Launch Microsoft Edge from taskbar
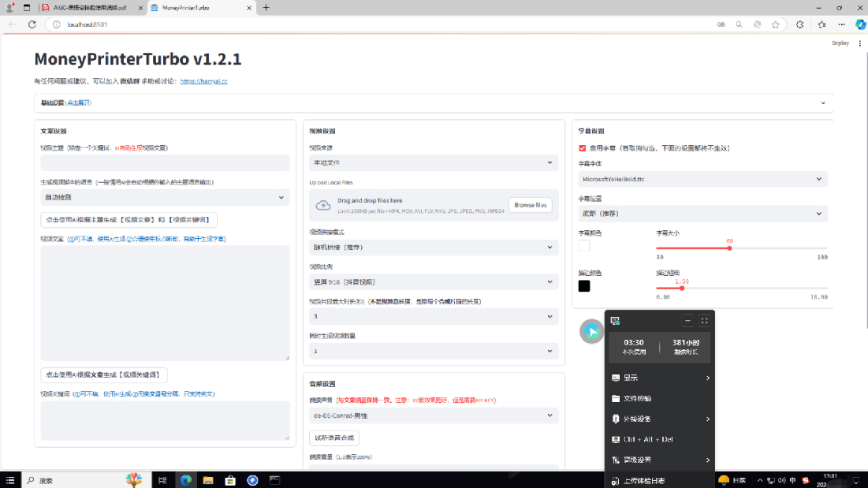Viewport: 868px width, 488px height. tap(185, 480)
